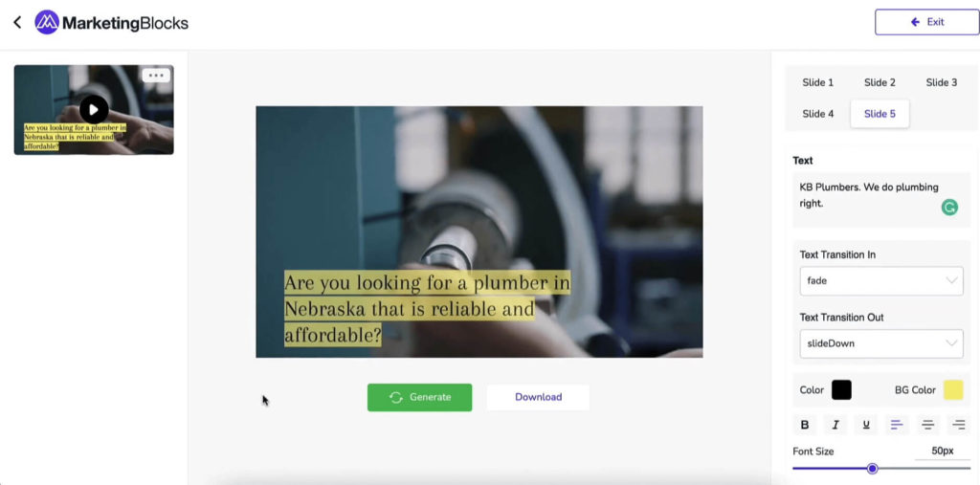Align text to the right
This screenshot has height=485, width=980.
958,425
